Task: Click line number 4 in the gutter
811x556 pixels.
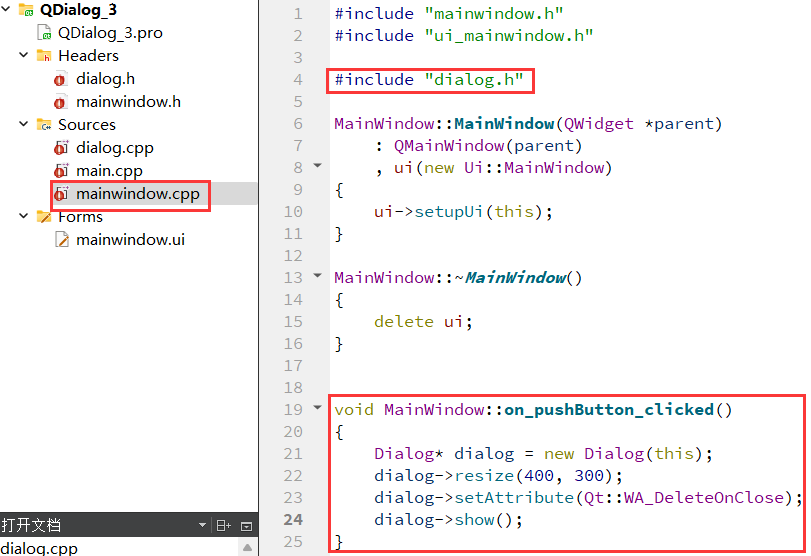Action: (x=298, y=80)
